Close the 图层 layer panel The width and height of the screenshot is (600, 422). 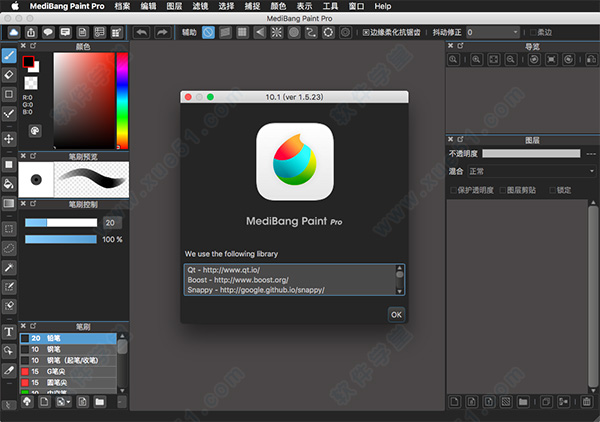tap(450, 139)
